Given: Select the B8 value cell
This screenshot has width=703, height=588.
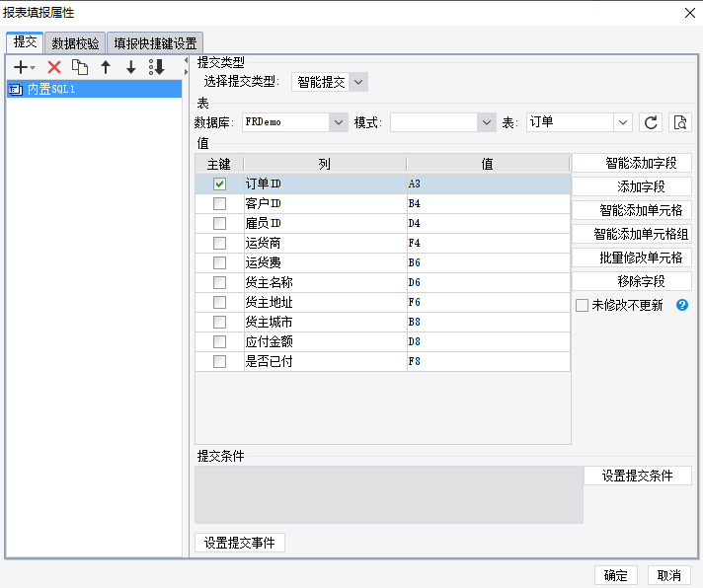Looking at the screenshot, I should [488, 322].
